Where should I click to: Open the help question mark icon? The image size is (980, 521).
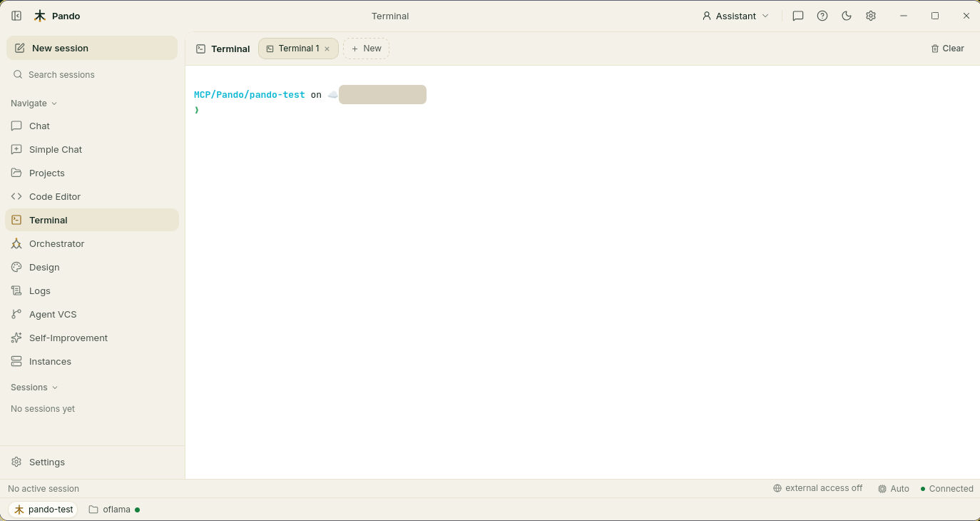click(x=822, y=16)
